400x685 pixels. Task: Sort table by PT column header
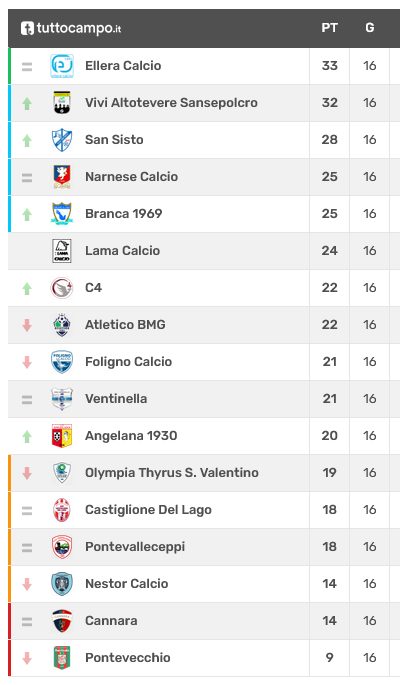(x=330, y=28)
